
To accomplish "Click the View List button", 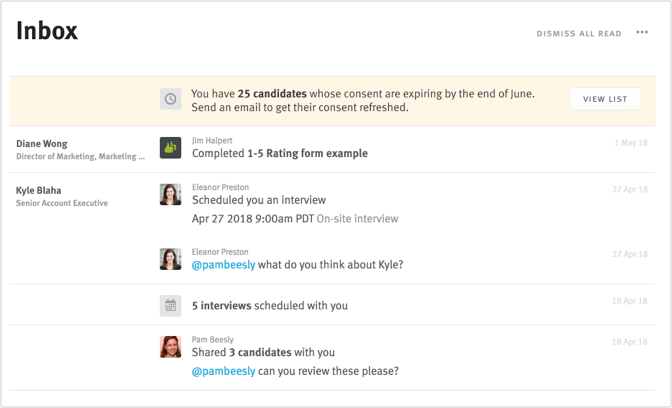I will [x=605, y=99].
